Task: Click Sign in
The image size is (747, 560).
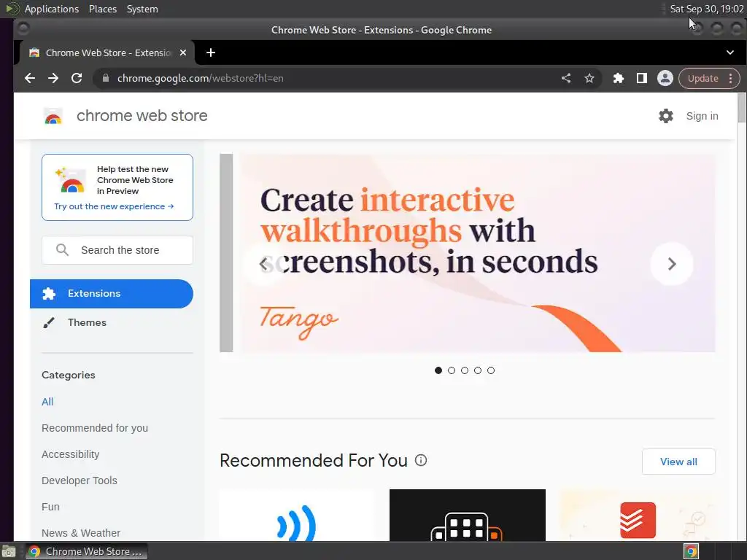Action: click(702, 116)
